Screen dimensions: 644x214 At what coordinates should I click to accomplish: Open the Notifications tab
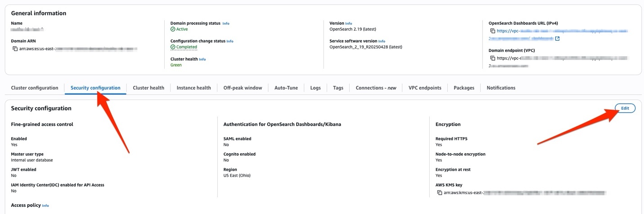pyautogui.click(x=501, y=88)
